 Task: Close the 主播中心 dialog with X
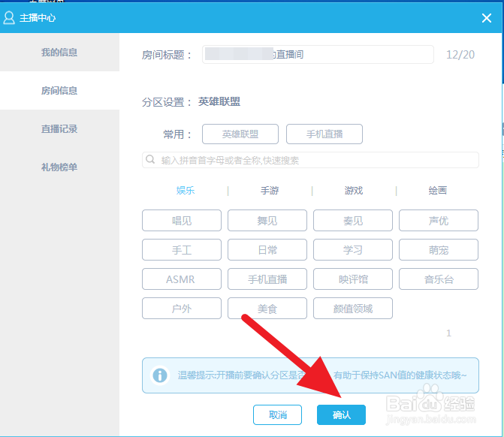[487, 18]
